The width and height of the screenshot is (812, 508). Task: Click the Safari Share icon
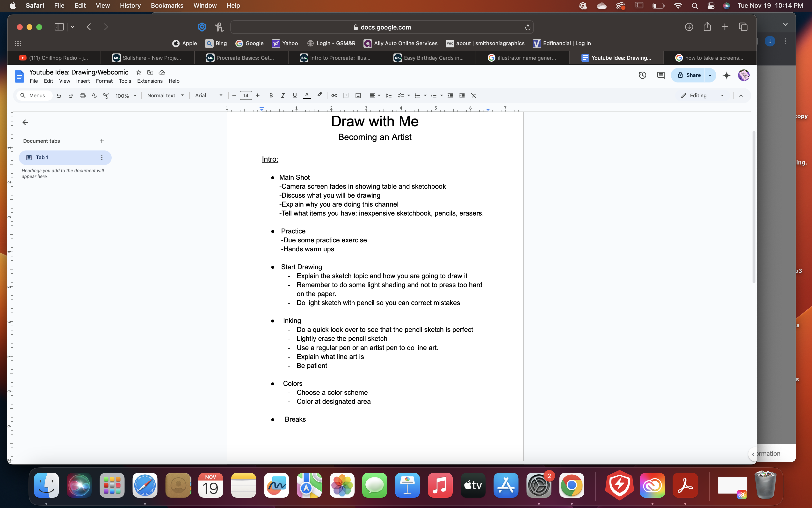pos(707,27)
